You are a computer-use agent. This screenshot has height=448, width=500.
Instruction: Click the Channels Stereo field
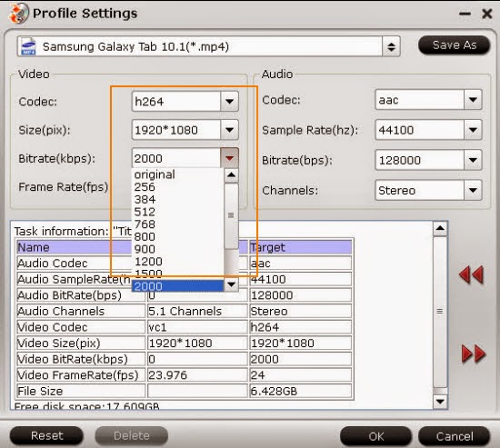click(x=420, y=190)
